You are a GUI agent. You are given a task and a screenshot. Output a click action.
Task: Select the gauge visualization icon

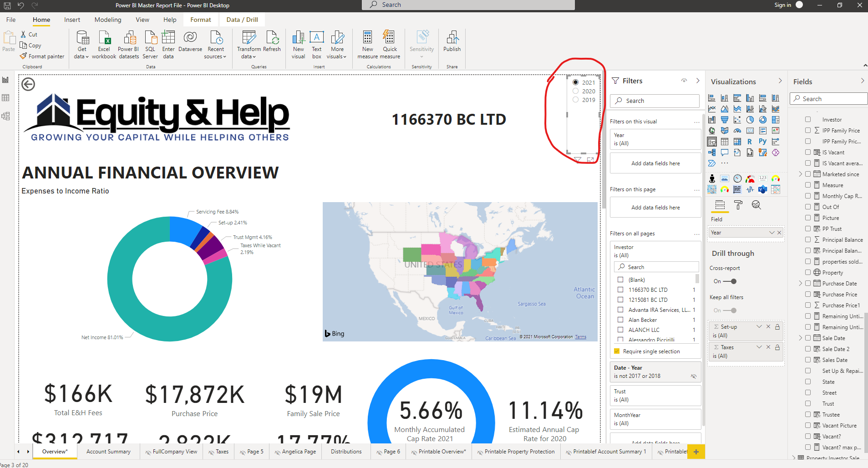[x=737, y=131]
